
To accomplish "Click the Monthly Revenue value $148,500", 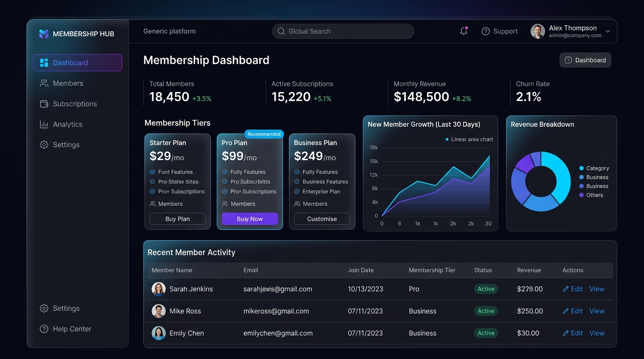I will pyautogui.click(x=421, y=97).
